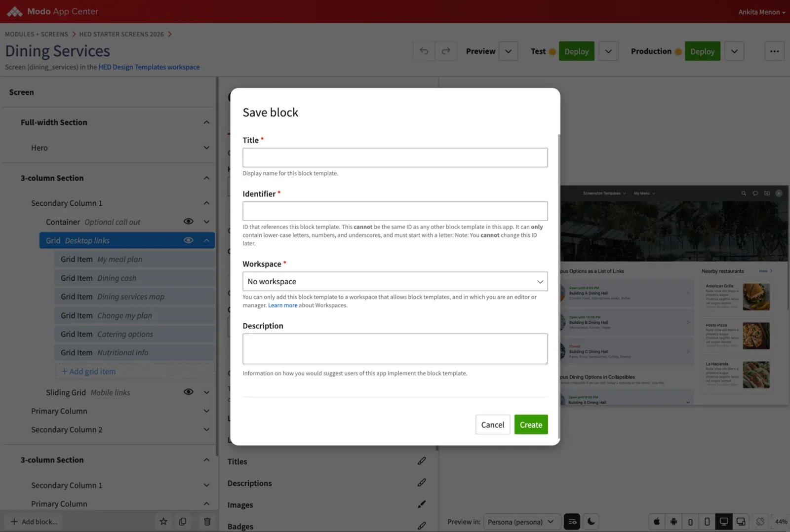Click the redo arrow icon
Viewport: 790px width, 532px height.
point(446,51)
